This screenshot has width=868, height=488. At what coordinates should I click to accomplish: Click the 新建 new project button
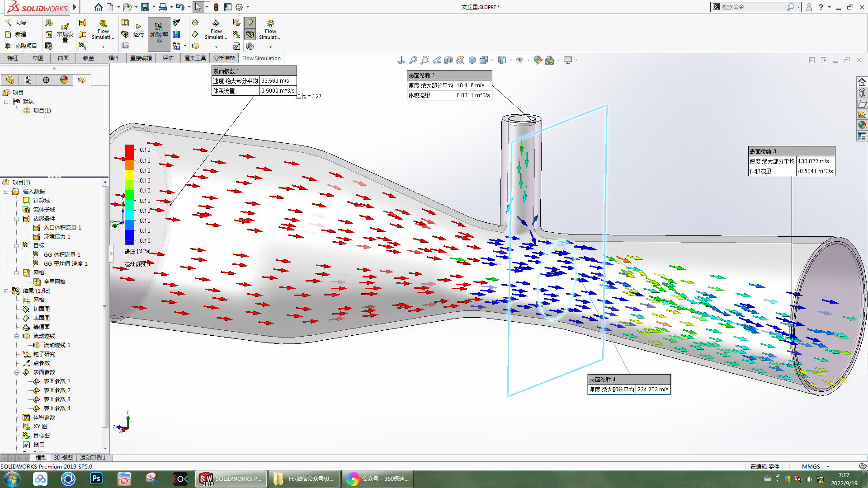[x=16, y=34]
